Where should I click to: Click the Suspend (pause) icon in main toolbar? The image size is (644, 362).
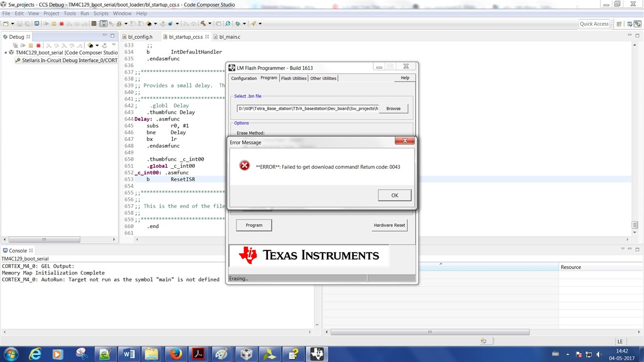tap(53, 24)
